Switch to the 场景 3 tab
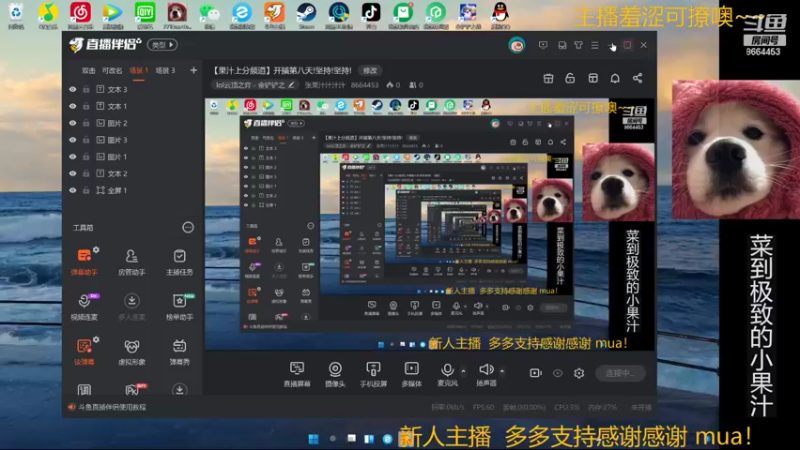Viewport: 800px width, 450px height. (x=165, y=70)
